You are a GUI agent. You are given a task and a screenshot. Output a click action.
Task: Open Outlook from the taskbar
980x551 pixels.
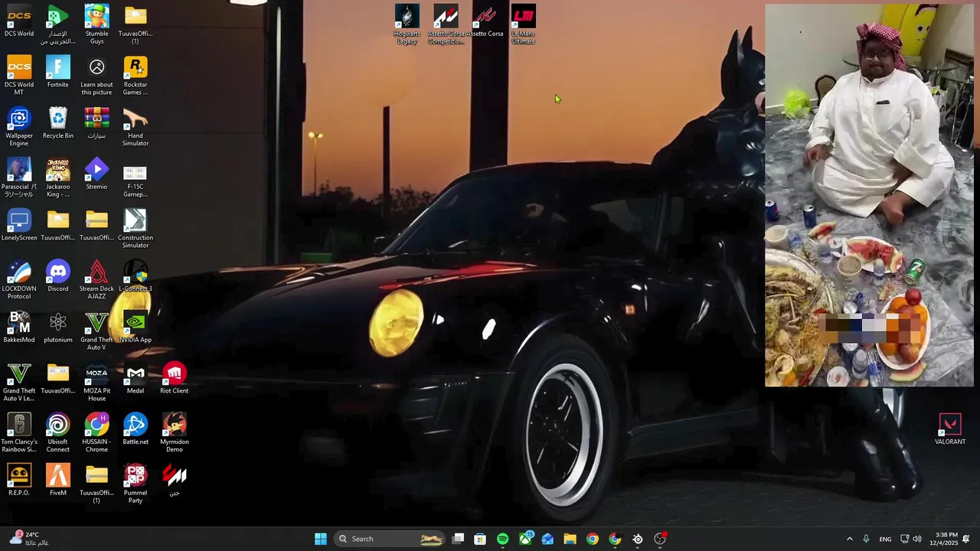click(547, 539)
